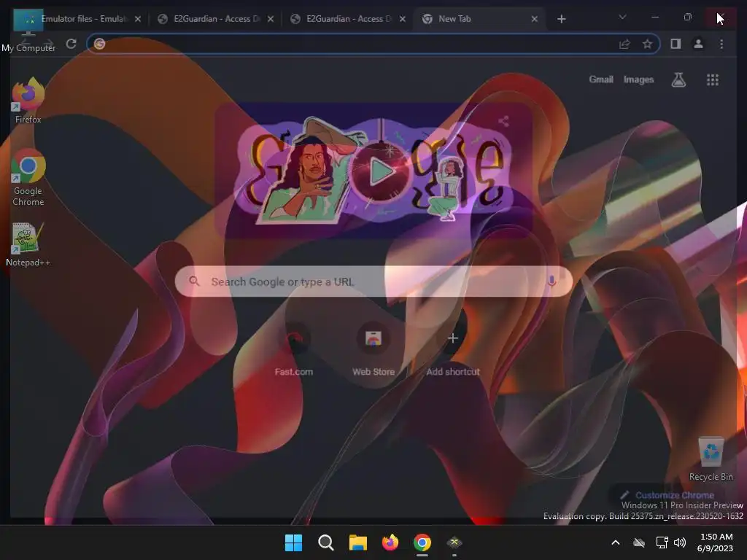Bookmark this tab with the star icon
Viewport: 747px width, 560px height.
pyautogui.click(x=647, y=44)
